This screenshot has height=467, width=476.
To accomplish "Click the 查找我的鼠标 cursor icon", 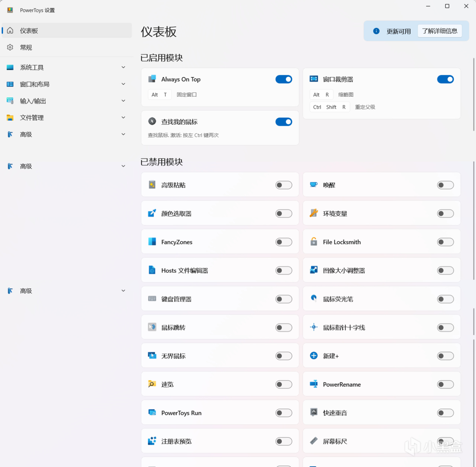I will 152,121.
